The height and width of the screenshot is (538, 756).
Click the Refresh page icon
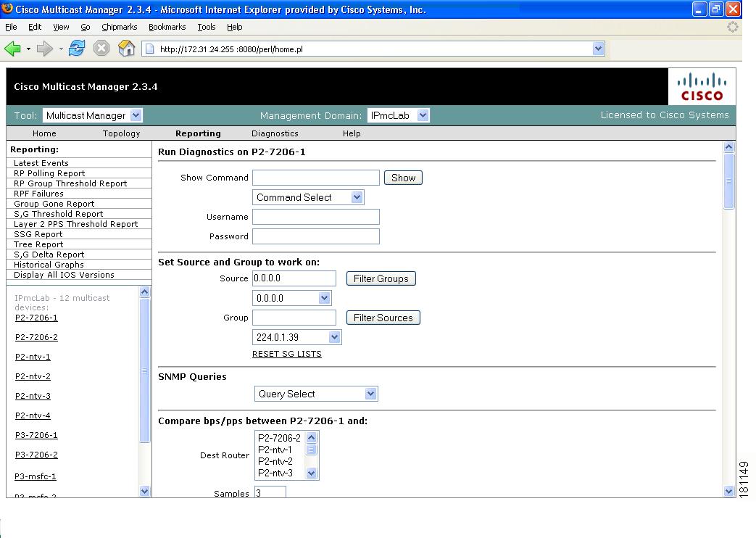(x=77, y=49)
